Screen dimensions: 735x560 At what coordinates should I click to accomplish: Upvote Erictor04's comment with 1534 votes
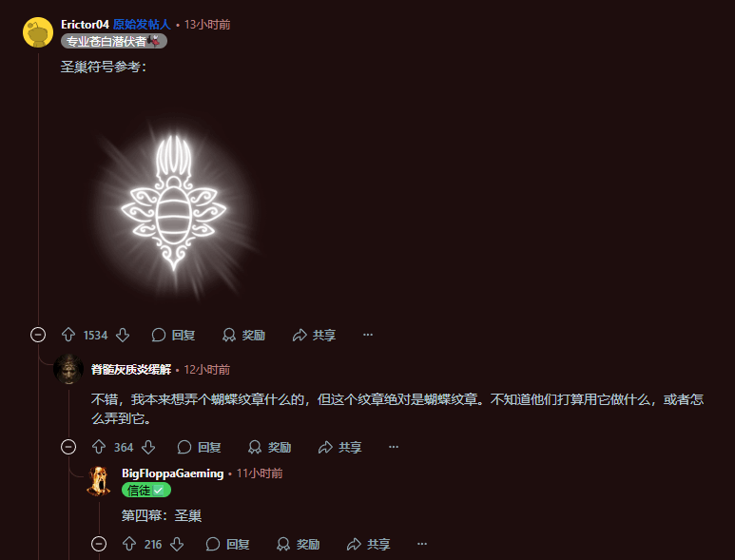(x=68, y=335)
